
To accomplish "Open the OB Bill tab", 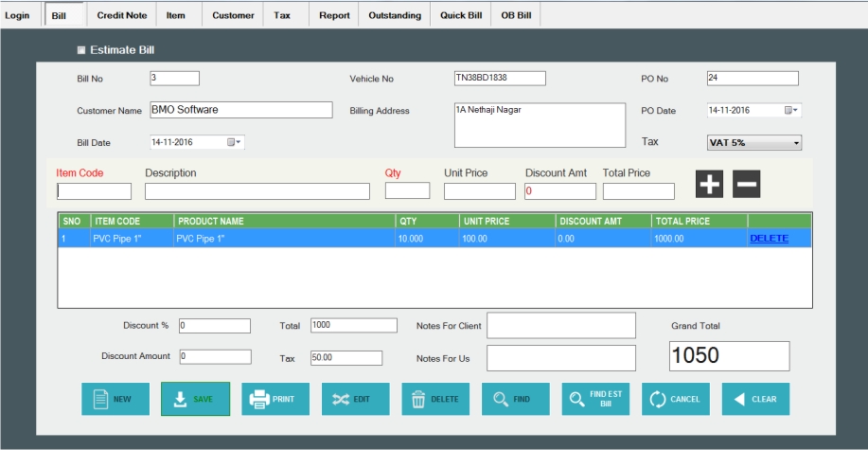I will click(516, 15).
